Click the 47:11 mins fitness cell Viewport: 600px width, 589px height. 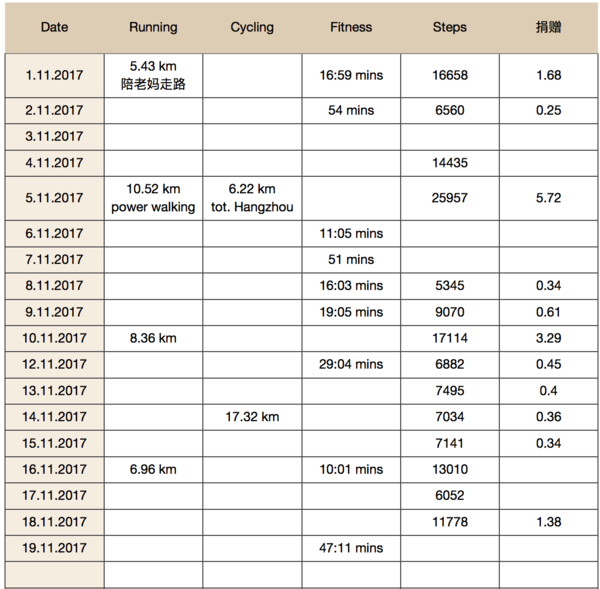[x=351, y=548]
